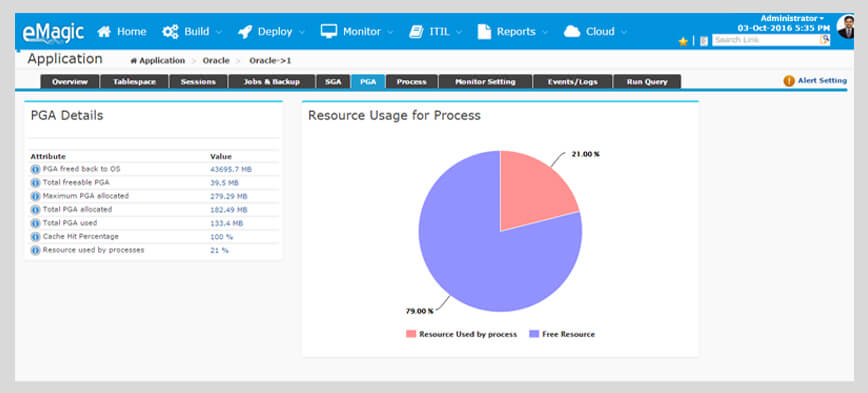Click the Home house icon
Image resolution: width=868 pixels, height=393 pixels.
(104, 32)
